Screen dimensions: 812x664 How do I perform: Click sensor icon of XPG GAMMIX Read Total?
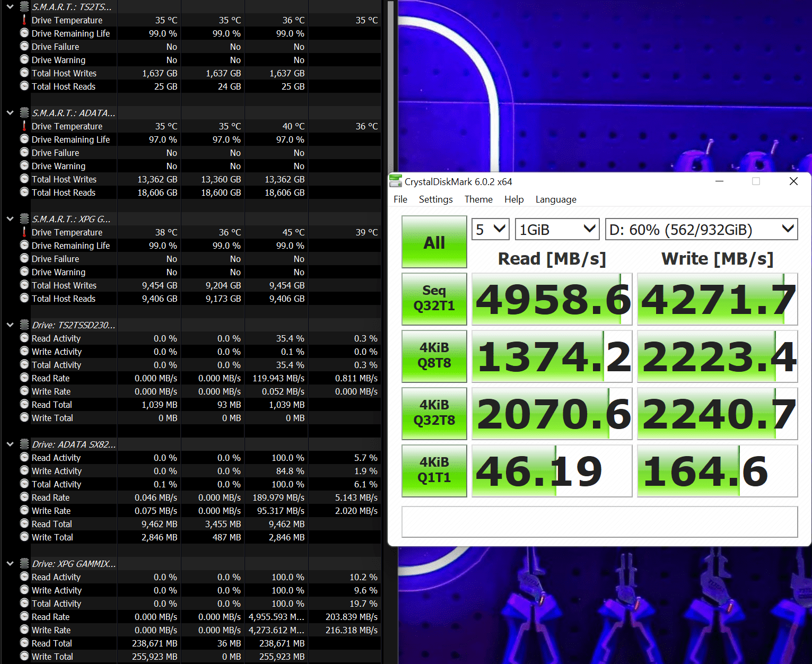click(x=24, y=643)
